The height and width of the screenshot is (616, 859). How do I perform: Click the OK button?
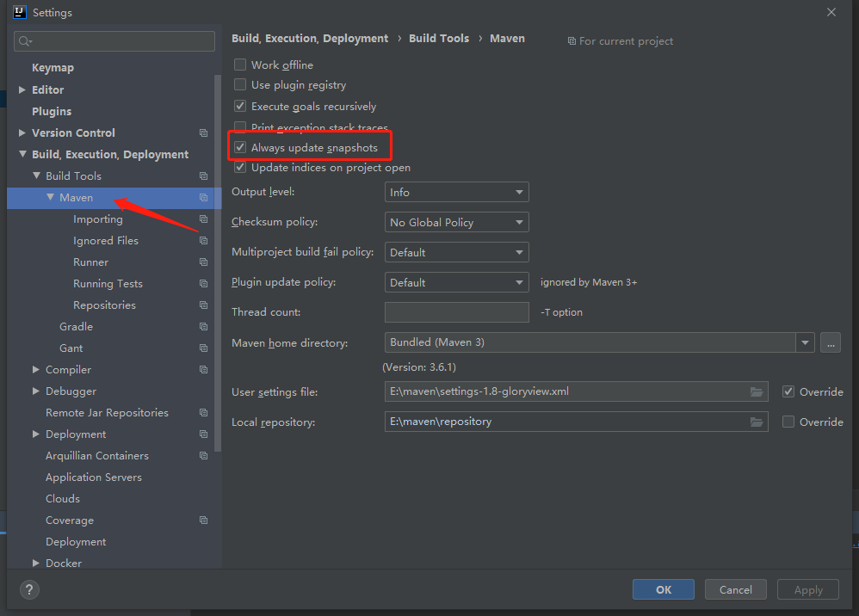pos(664,589)
